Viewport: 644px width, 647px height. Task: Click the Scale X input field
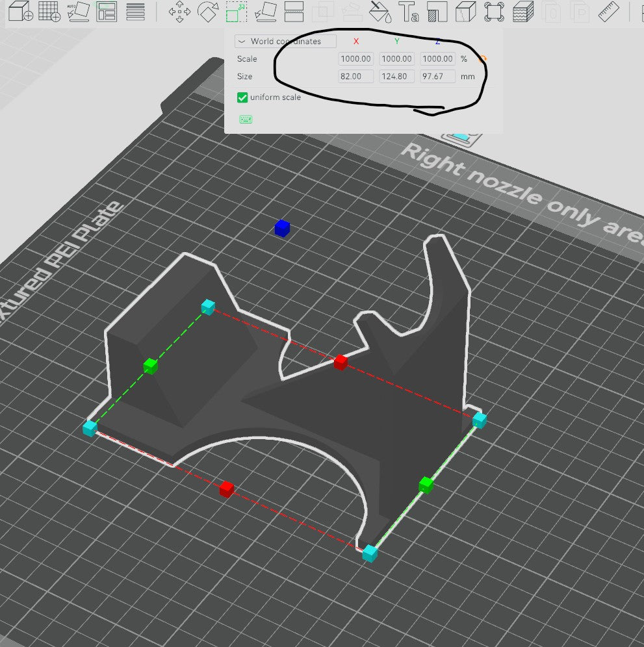click(x=355, y=58)
